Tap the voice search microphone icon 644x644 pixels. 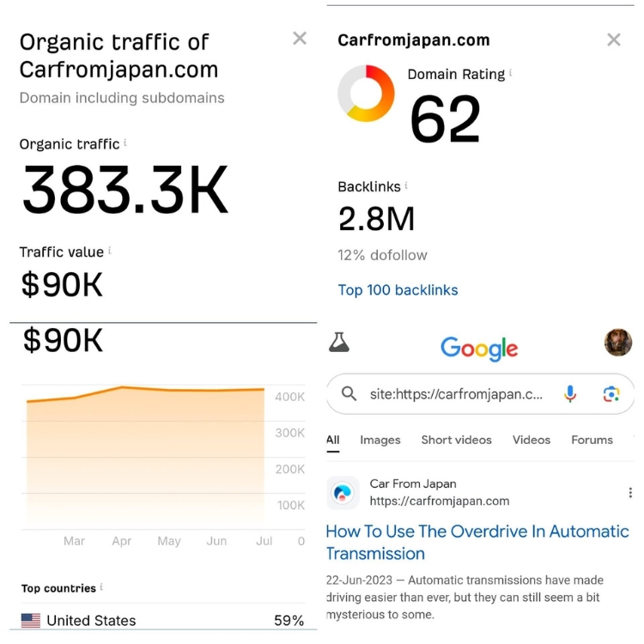(569, 394)
